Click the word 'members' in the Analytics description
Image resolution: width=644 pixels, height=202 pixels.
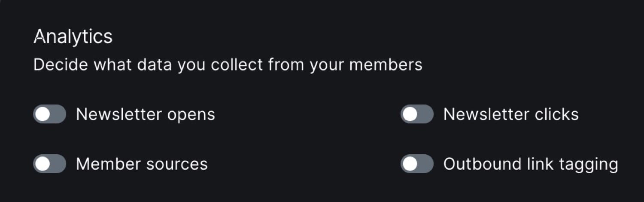click(386, 65)
